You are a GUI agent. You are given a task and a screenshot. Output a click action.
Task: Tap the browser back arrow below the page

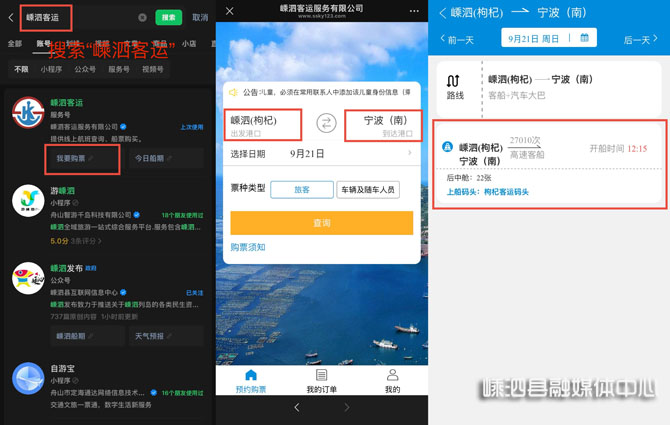(297, 408)
